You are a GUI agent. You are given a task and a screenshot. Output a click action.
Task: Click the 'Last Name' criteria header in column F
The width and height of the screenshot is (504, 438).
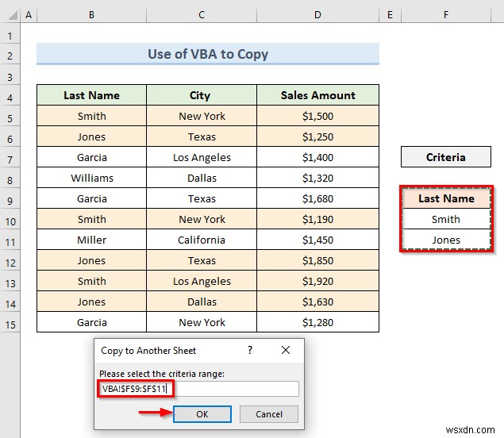(x=446, y=198)
